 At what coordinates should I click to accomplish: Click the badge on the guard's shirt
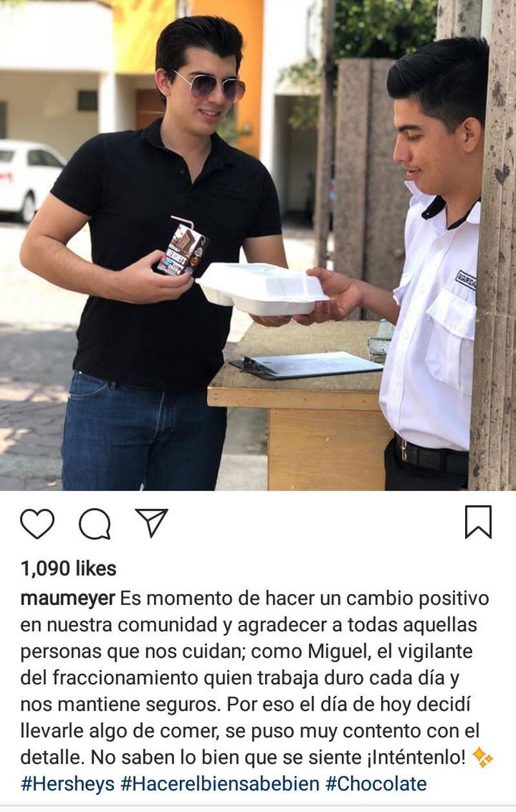[466, 280]
